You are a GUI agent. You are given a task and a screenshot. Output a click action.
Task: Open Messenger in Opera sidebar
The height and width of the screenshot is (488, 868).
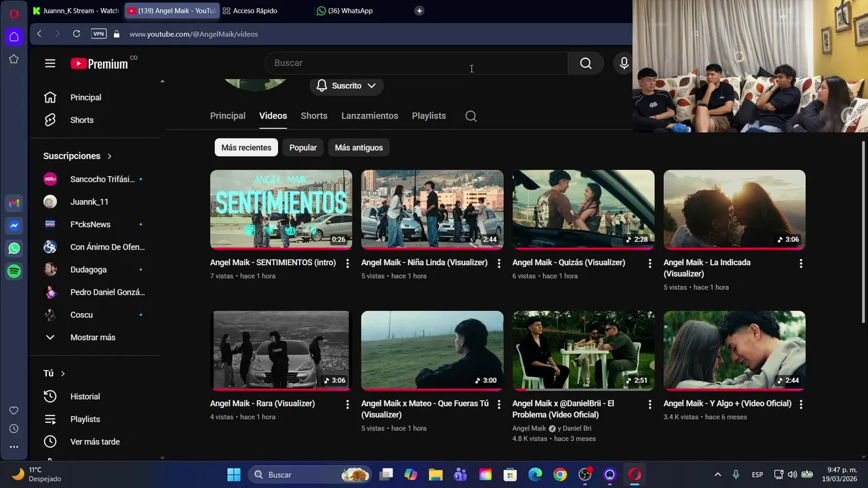point(14,226)
